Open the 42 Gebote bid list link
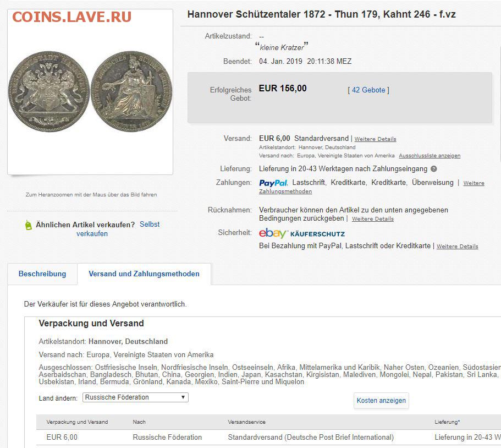 point(368,90)
